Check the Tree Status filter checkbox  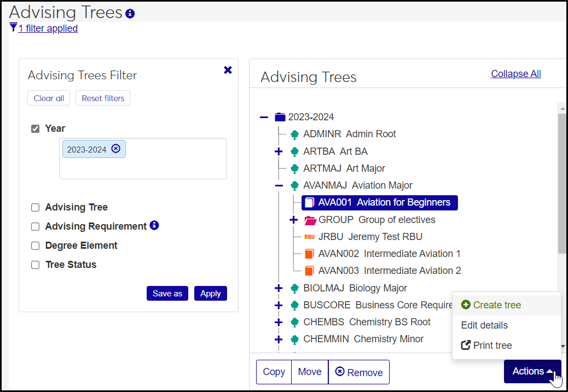(36, 265)
